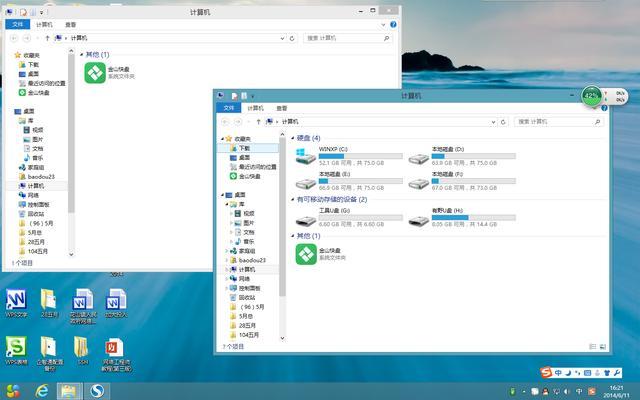Select 下载 in front window's favorites
640x400 pixels.
click(x=244, y=148)
